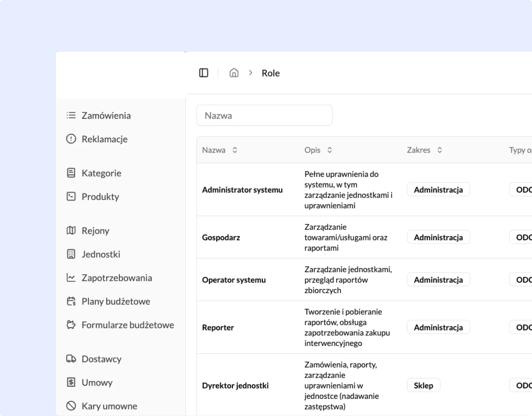Viewport: 532px width, 416px height.
Task: Select Rejony in the sidebar
Action: (96, 230)
